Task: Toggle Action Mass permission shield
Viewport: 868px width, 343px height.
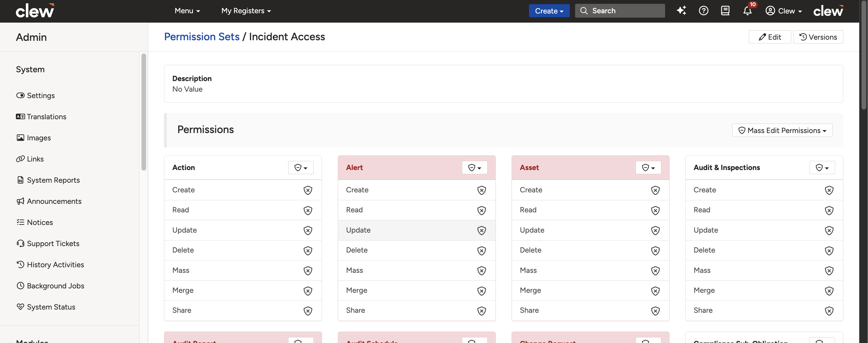Action: tap(308, 271)
